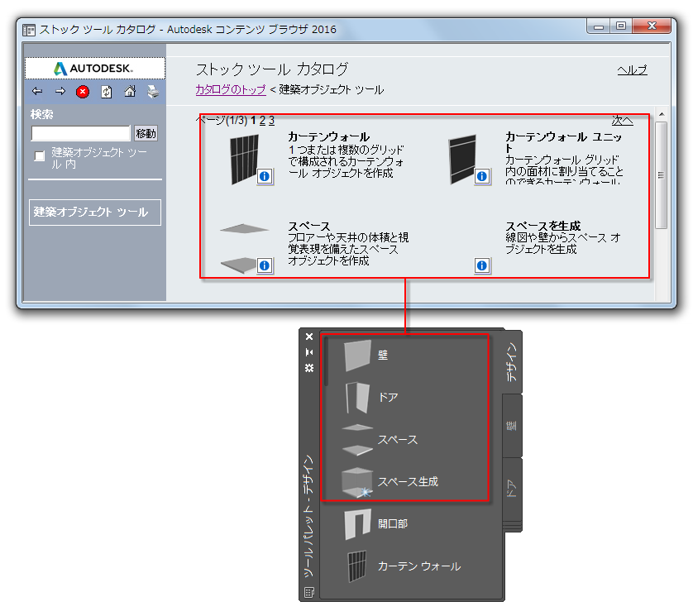693x616 pixels.
Task: Switch to the ドア palette tab
Action: click(x=512, y=489)
